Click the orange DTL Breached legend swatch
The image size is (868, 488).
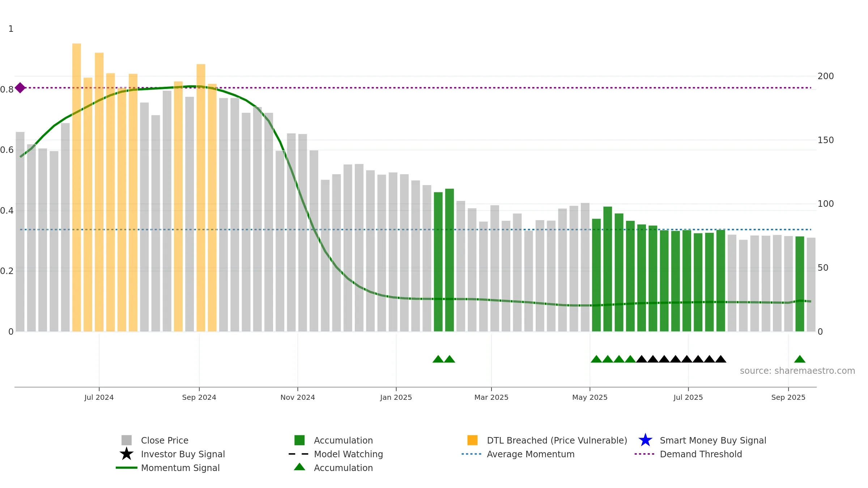pos(472,440)
